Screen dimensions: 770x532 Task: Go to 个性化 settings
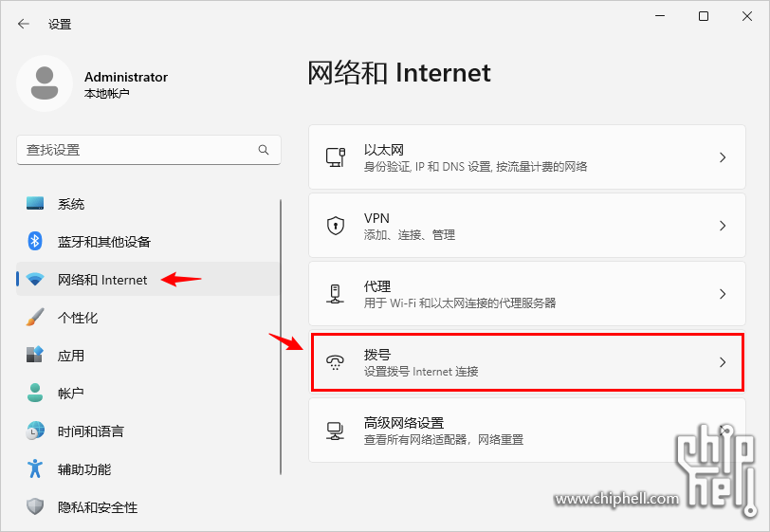click(x=149, y=318)
